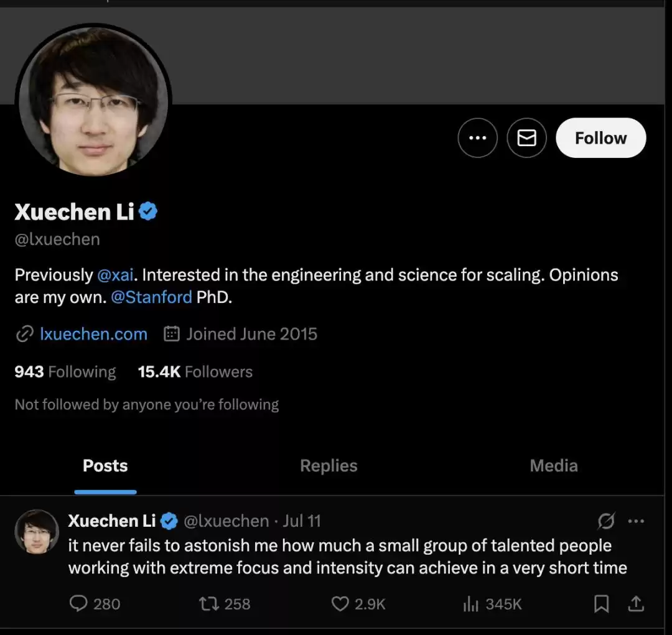Viewport: 672px width, 635px height.
Task: Switch to the Replies tab
Action: [x=329, y=466]
